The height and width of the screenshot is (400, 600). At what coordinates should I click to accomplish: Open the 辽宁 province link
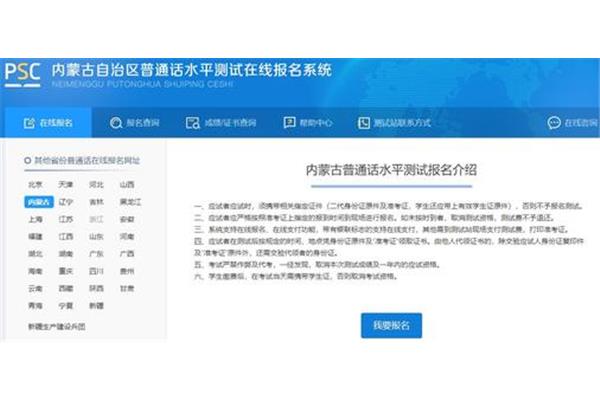66,202
